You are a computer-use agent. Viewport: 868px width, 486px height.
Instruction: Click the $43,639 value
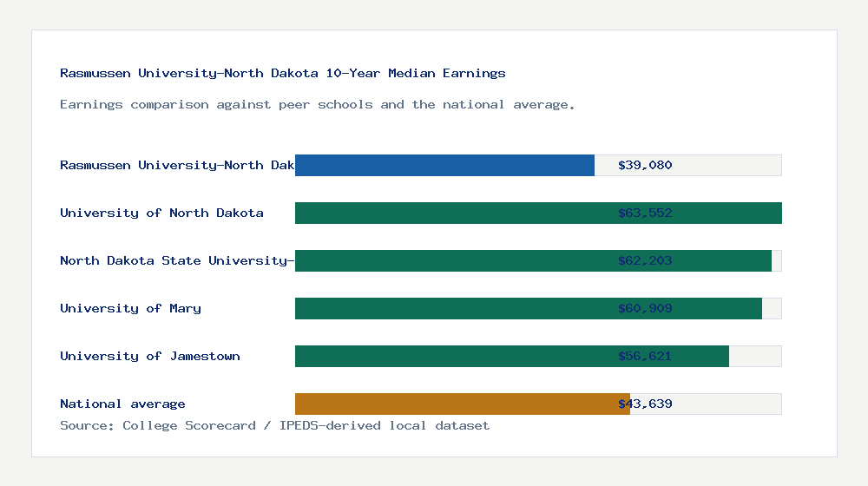(645, 404)
